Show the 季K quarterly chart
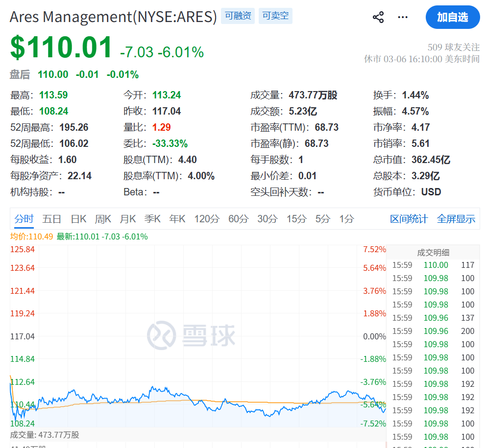Screen dimensions: 486x448 [x=152, y=219]
